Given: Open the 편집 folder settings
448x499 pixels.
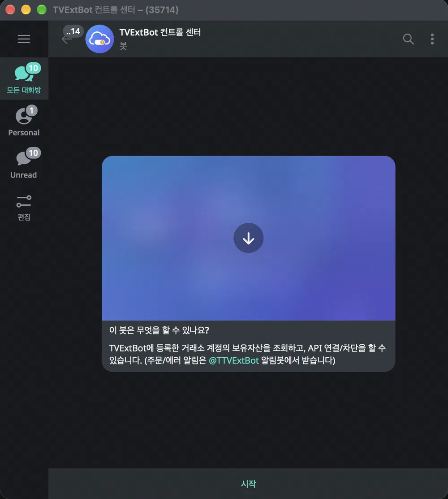Looking at the screenshot, I should point(24,208).
